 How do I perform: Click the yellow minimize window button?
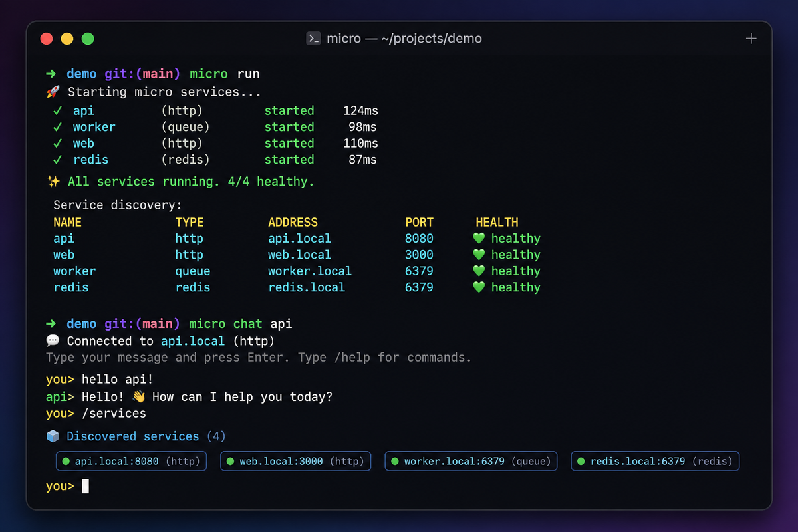pos(67,39)
